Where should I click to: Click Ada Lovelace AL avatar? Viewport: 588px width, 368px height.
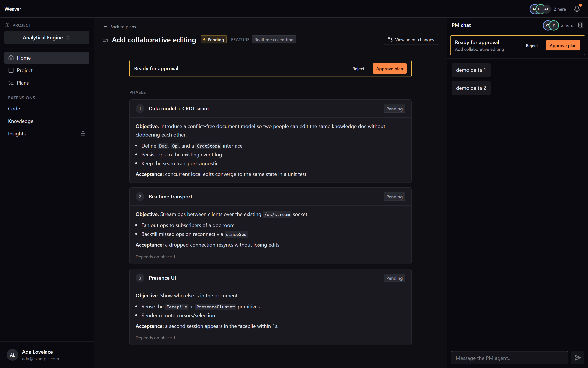coord(12,355)
